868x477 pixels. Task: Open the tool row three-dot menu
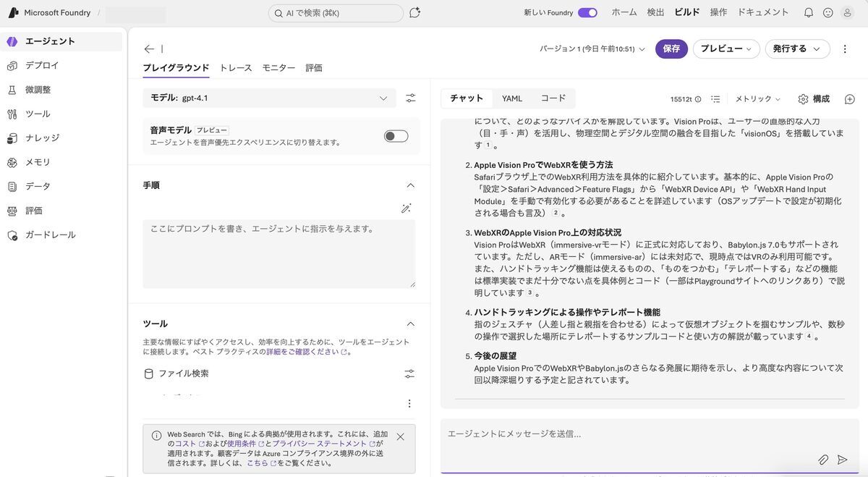(x=409, y=403)
